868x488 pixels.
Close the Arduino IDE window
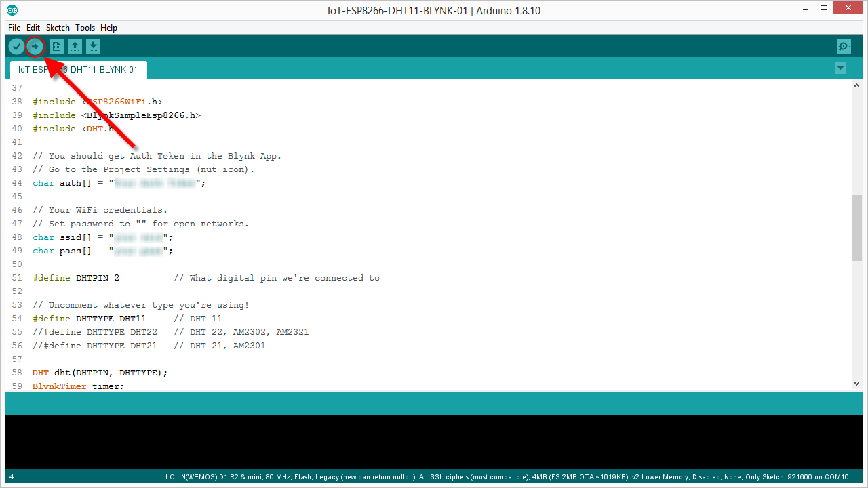click(848, 8)
